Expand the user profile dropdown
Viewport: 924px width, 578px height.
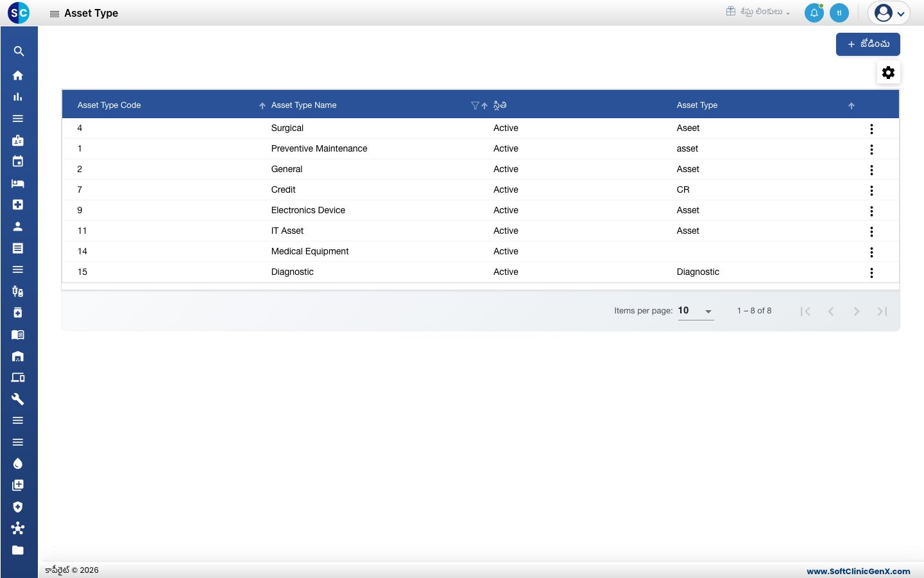(889, 13)
